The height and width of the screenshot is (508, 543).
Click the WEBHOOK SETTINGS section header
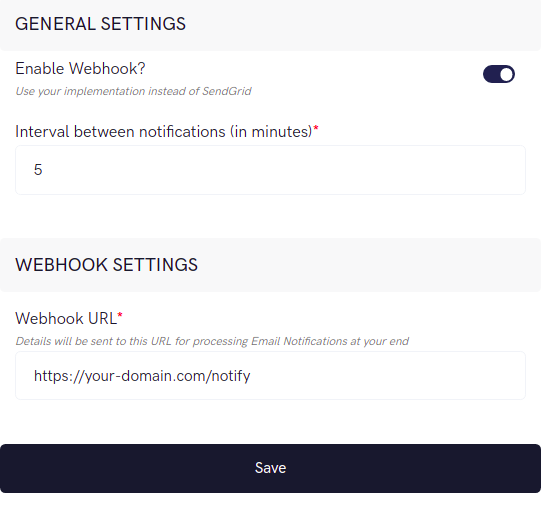(x=106, y=265)
